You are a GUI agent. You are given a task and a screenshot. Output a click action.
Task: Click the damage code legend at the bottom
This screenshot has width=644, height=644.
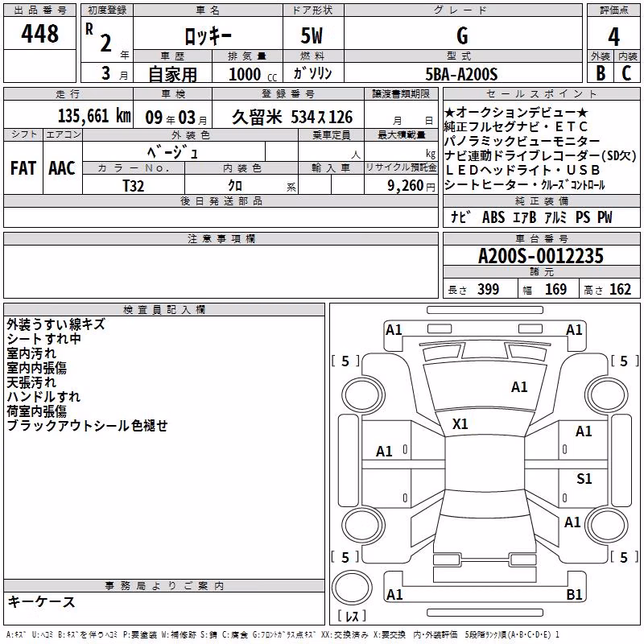click(x=283, y=635)
